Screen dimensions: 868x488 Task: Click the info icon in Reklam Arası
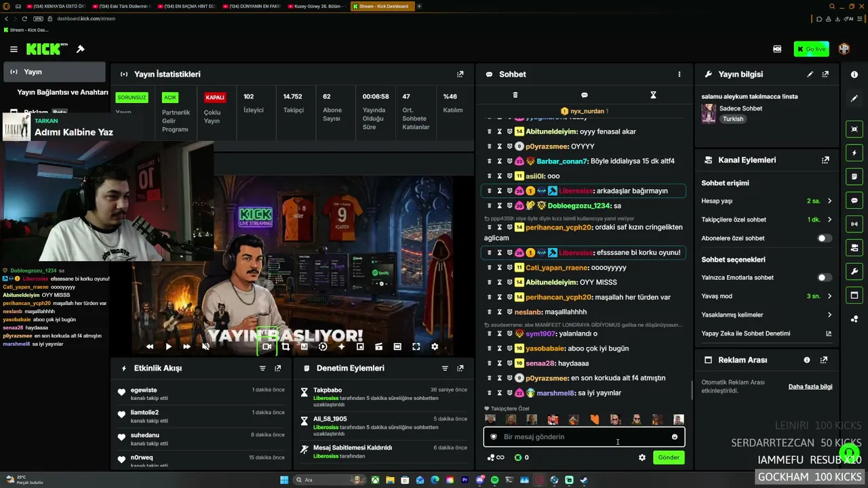807,360
